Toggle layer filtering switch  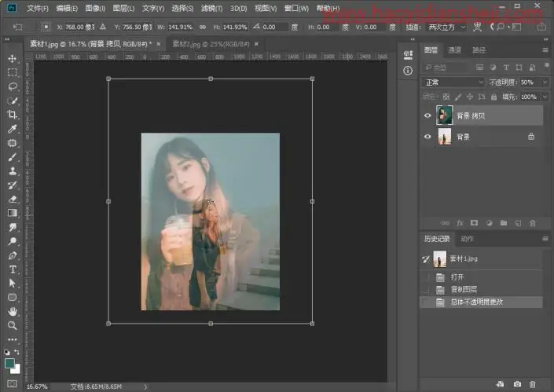click(x=547, y=66)
